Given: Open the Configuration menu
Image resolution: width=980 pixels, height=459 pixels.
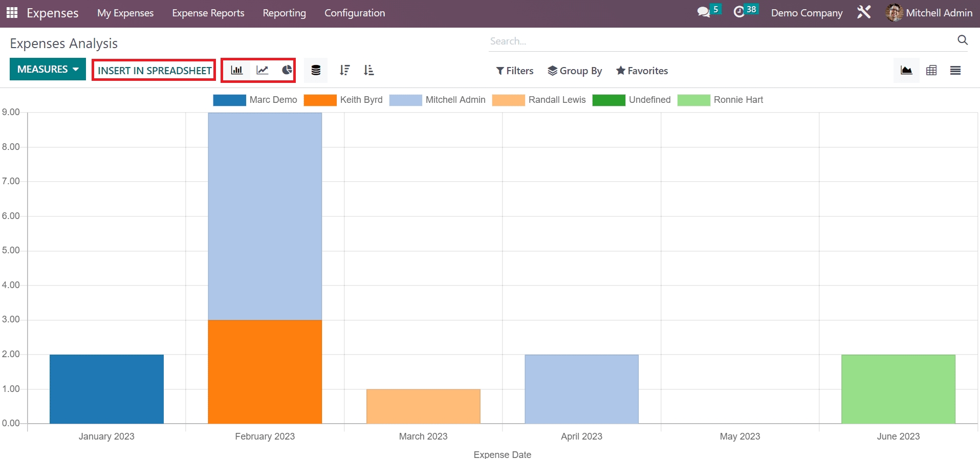Looking at the screenshot, I should pyautogui.click(x=354, y=13).
